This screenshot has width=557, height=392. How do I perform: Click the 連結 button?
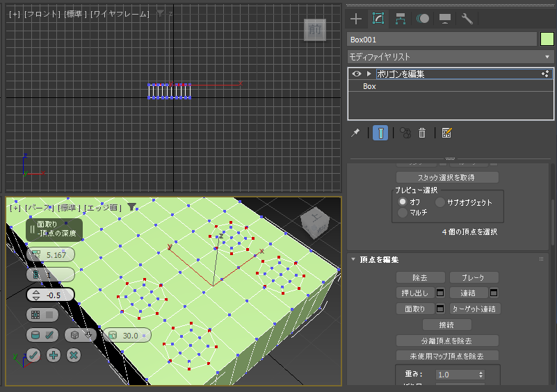469,293
